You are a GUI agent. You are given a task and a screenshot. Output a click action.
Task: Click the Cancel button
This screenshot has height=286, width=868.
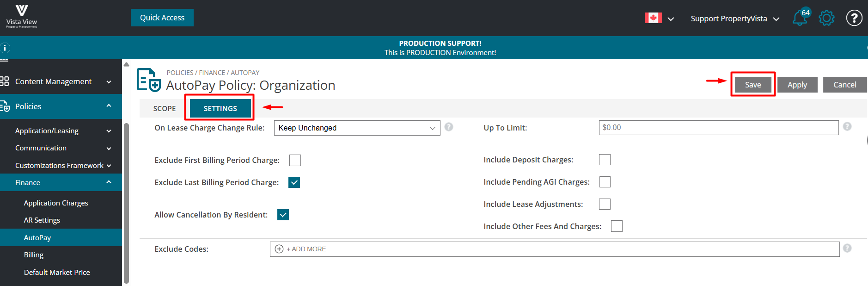845,85
